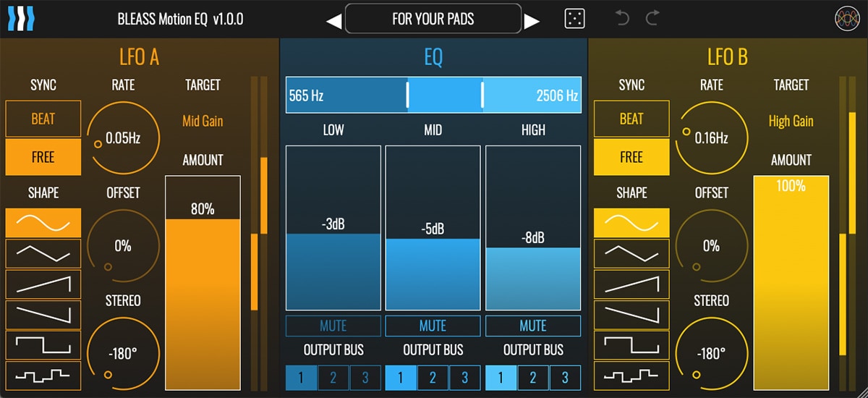Select output bus 3 for LOW band
Image resolution: width=868 pixels, height=398 pixels.
(365, 377)
